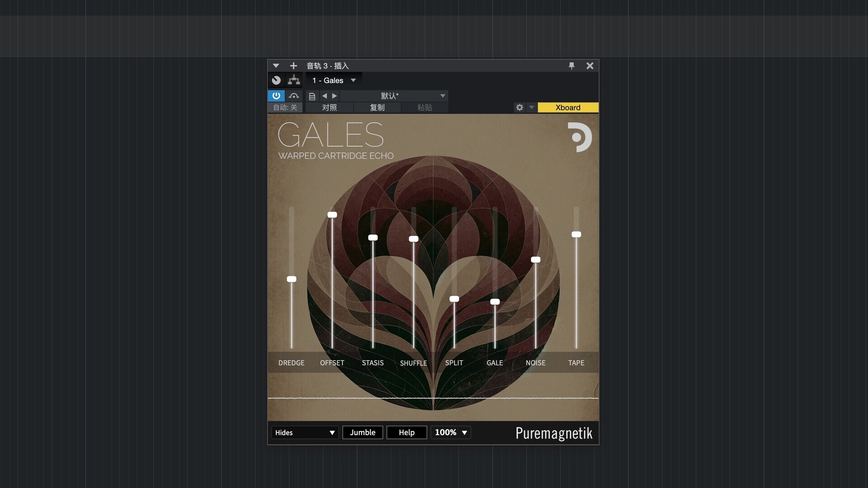Go to previous preset arrow

click(324, 96)
